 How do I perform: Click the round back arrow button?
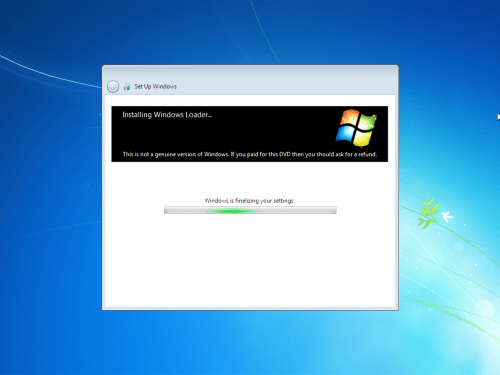pos(113,87)
